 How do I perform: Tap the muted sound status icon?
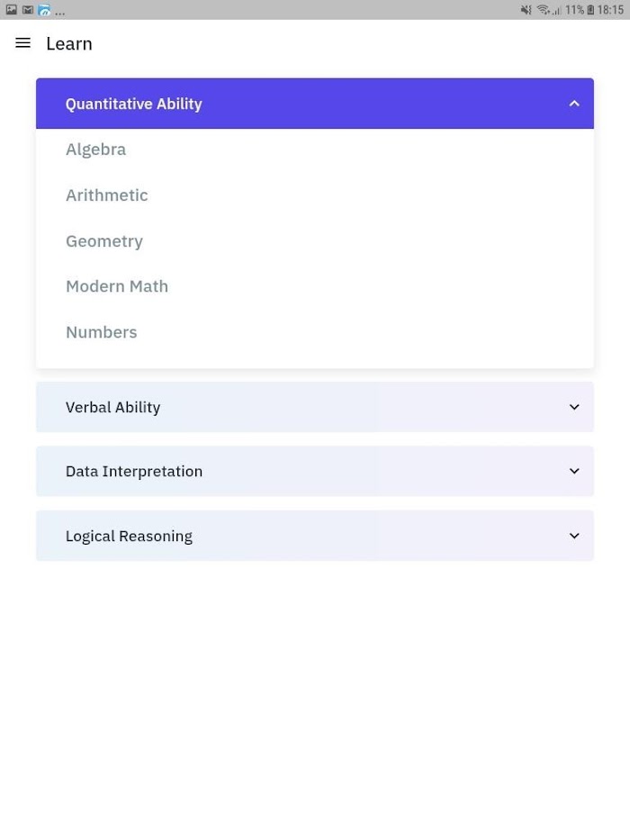click(x=526, y=10)
